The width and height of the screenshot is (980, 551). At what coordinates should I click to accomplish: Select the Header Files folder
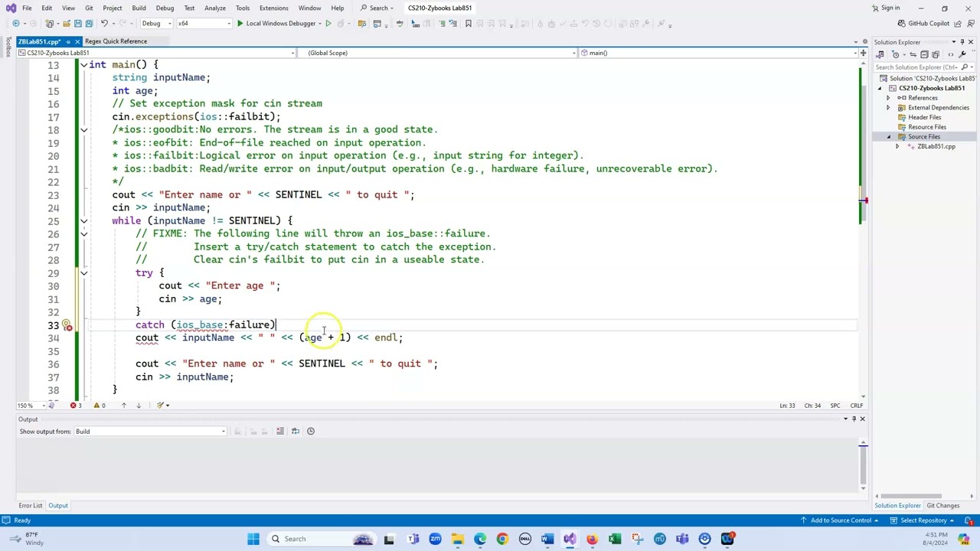(924, 117)
